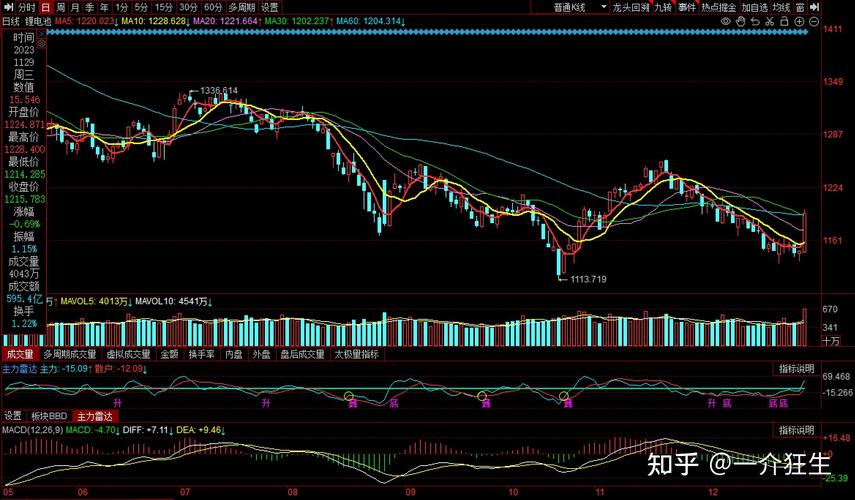Viewport: 855px width, 500px height.
Task: Click the 1336.614 high price marker
Action: pos(218,91)
